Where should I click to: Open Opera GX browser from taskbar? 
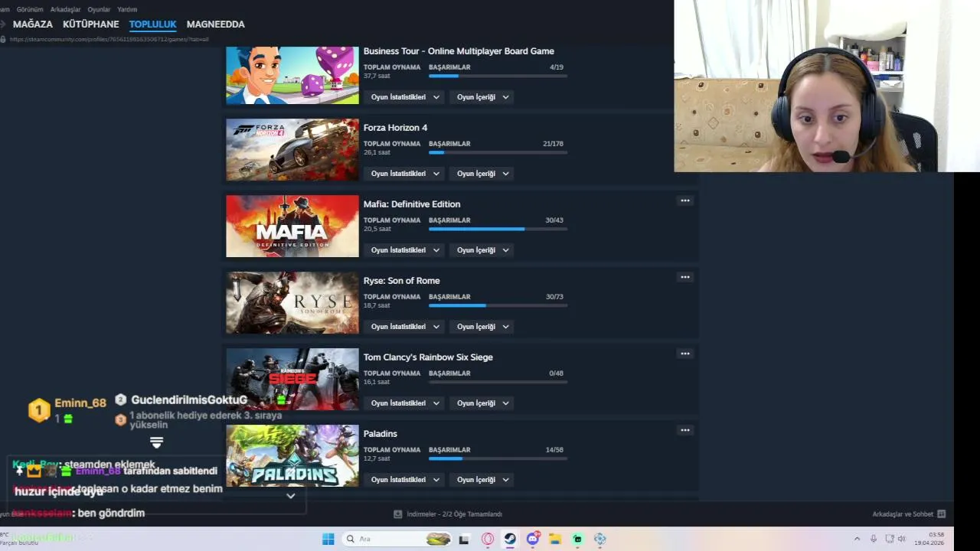coord(488,539)
